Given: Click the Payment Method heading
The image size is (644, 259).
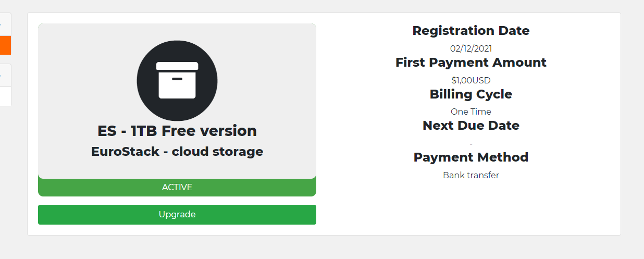Looking at the screenshot, I should 471,157.
